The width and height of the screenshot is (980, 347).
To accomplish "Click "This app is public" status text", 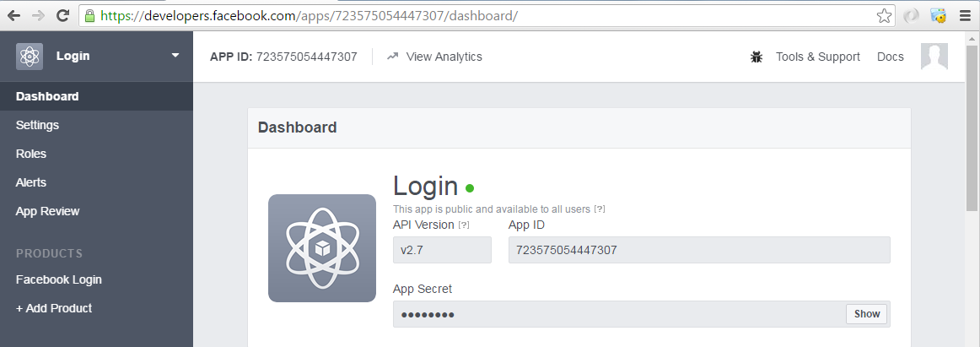I will tap(491, 209).
